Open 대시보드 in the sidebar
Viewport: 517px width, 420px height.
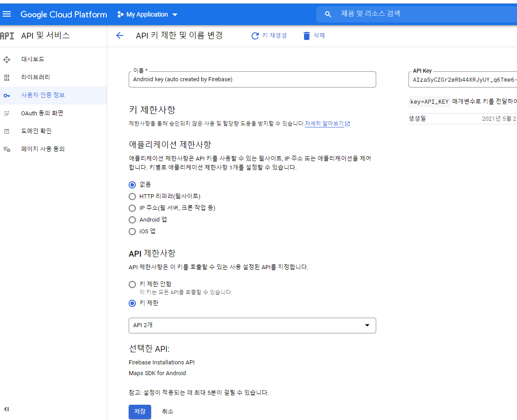tap(33, 59)
